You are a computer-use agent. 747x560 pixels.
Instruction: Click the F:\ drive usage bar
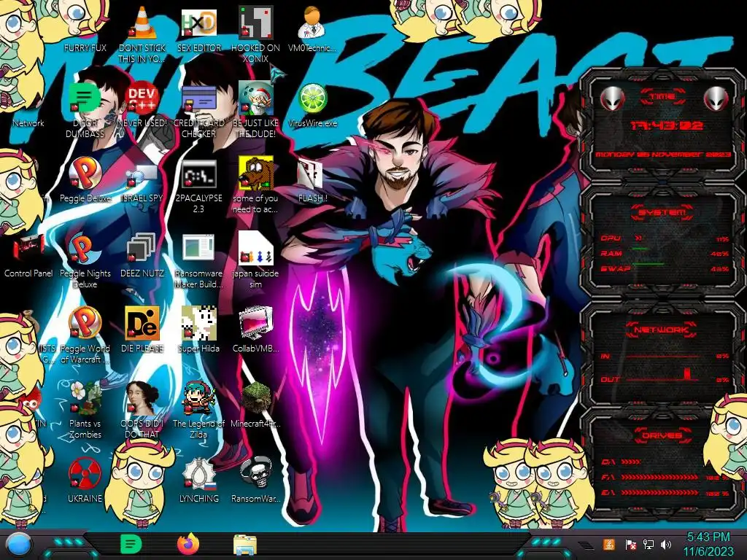pos(661,477)
